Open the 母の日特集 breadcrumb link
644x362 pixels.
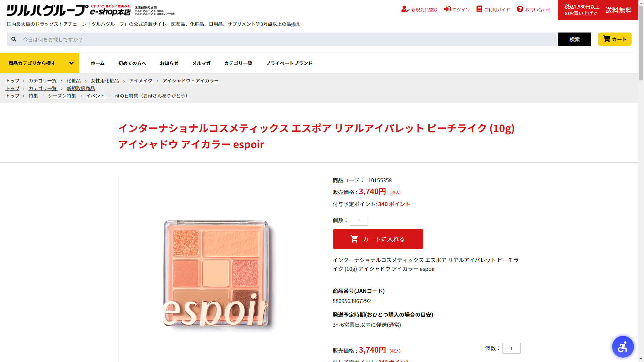152,96
